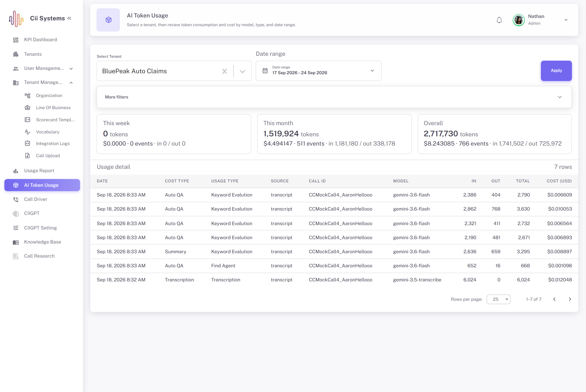Screen dimensions: 586x392
Task: Clear the BluePeak Auto Claims tenant selection
Action: coord(225,71)
